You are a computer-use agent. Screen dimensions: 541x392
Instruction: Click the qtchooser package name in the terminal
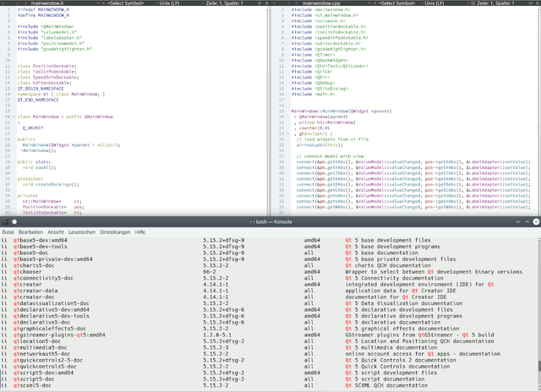[28, 272]
